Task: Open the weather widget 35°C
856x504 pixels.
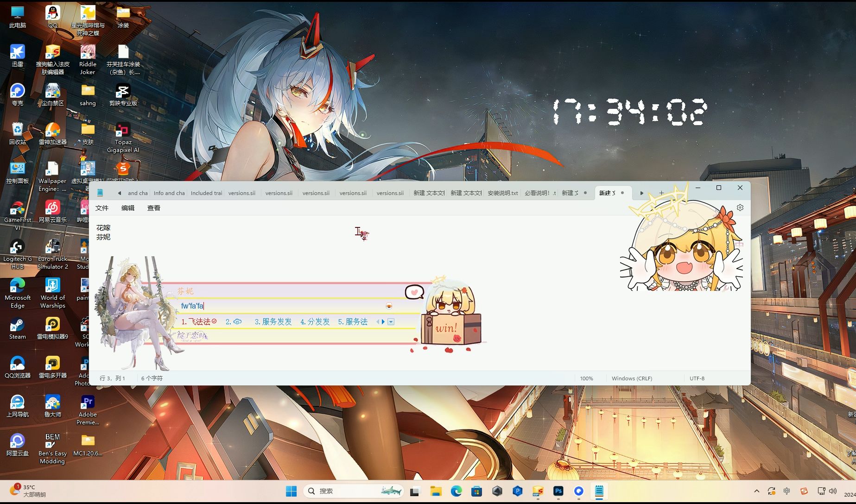Action: (x=28, y=491)
